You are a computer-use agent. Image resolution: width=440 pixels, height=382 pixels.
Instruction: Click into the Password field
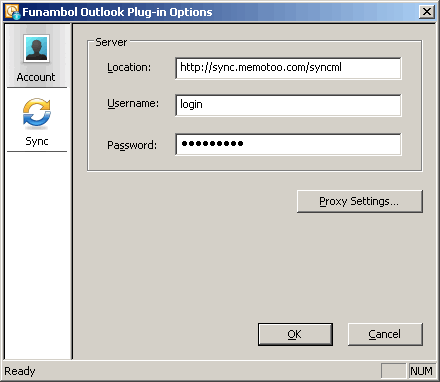[x=288, y=144]
